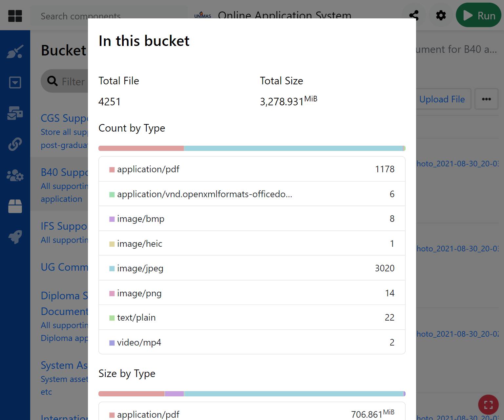The height and width of the screenshot is (420, 504).
Task: Select the package bucket icon in the sidebar
Action: coord(15,206)
